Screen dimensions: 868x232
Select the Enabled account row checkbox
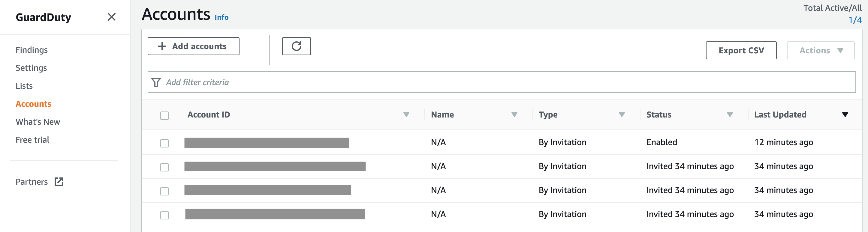click(x=164, y=143)
